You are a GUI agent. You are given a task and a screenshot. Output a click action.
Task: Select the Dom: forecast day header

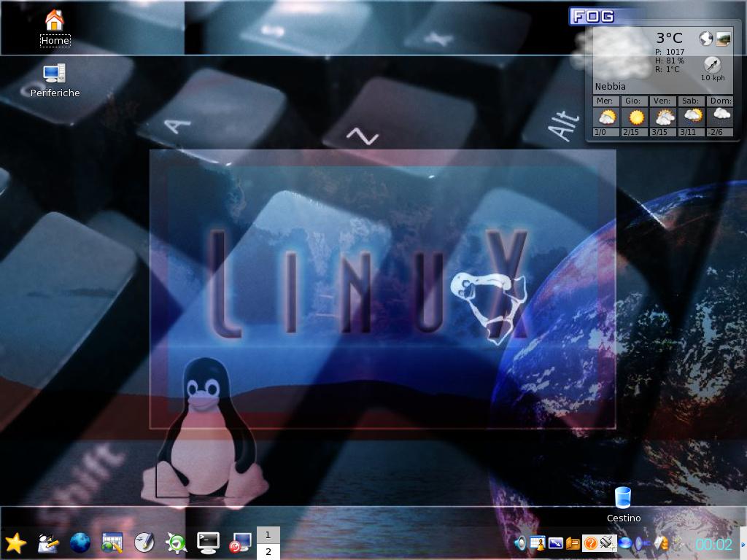[x=720, y=101]
